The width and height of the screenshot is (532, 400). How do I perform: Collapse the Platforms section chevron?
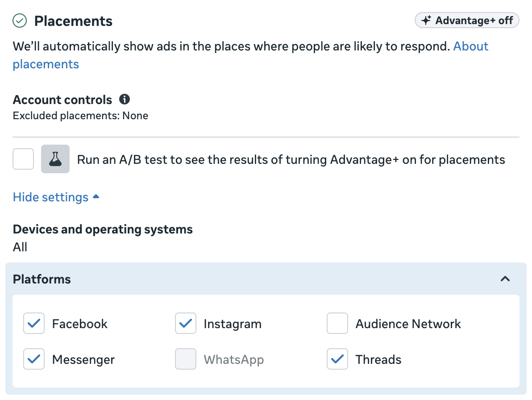tap(505, 279)
